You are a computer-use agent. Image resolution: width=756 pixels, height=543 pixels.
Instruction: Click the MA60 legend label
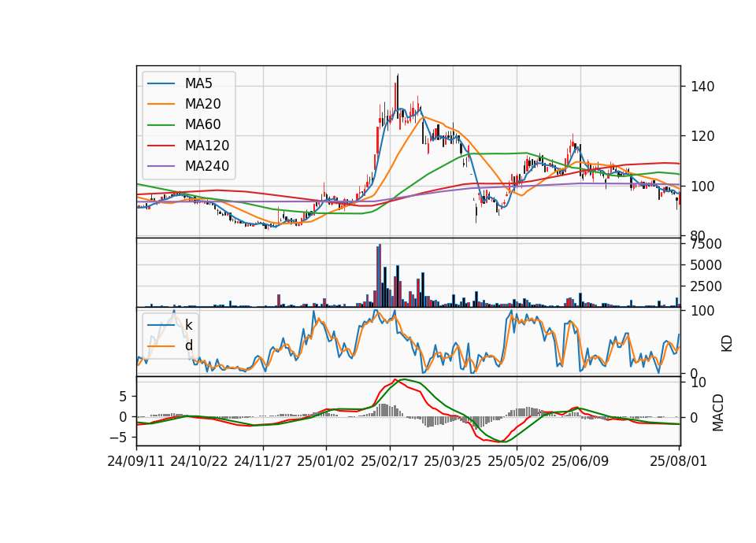point(203,125)
